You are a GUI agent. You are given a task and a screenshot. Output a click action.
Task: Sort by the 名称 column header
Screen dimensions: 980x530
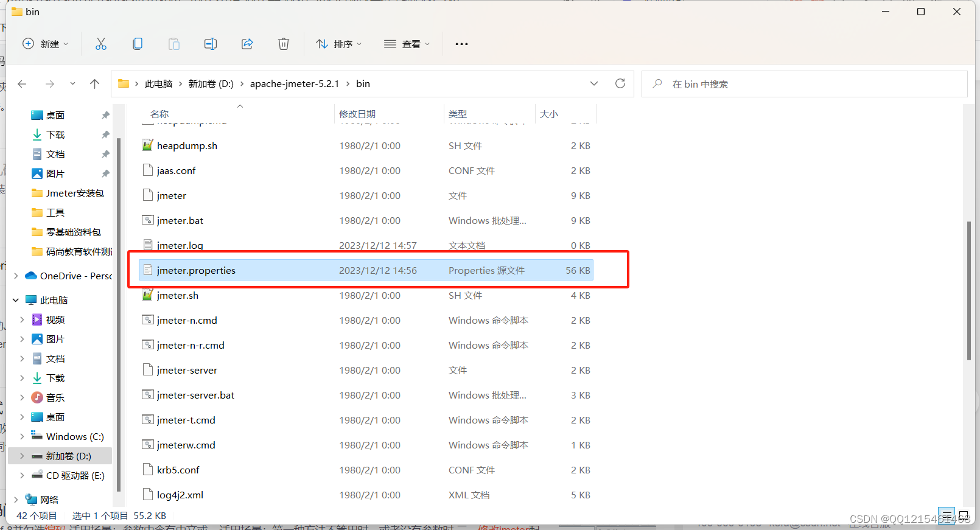pyautogui.click(x=159, y=114)
